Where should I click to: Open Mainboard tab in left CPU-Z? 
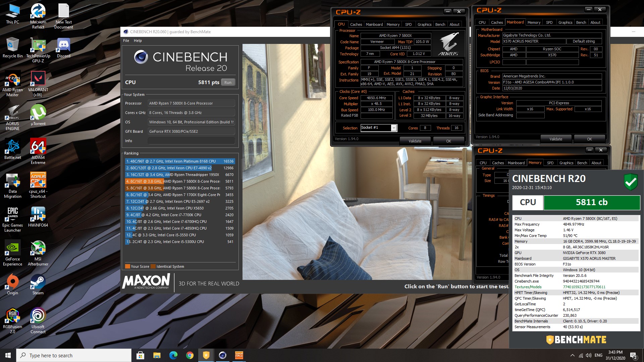point(374,24)
